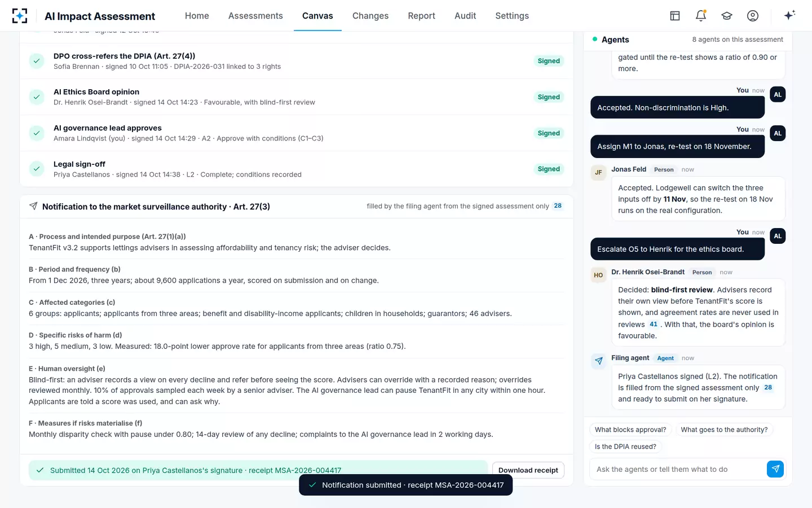The image size is (812, 508).
Task: Click check icon for AI Ethics Board opinion
Action: tap(37, 97)
